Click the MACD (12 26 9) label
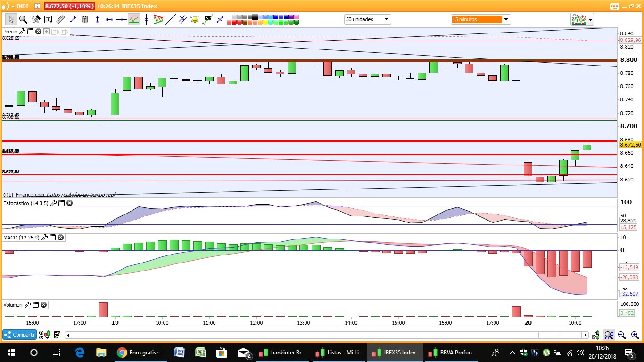The width and height of the screenshot is (644, 362). 21,238
